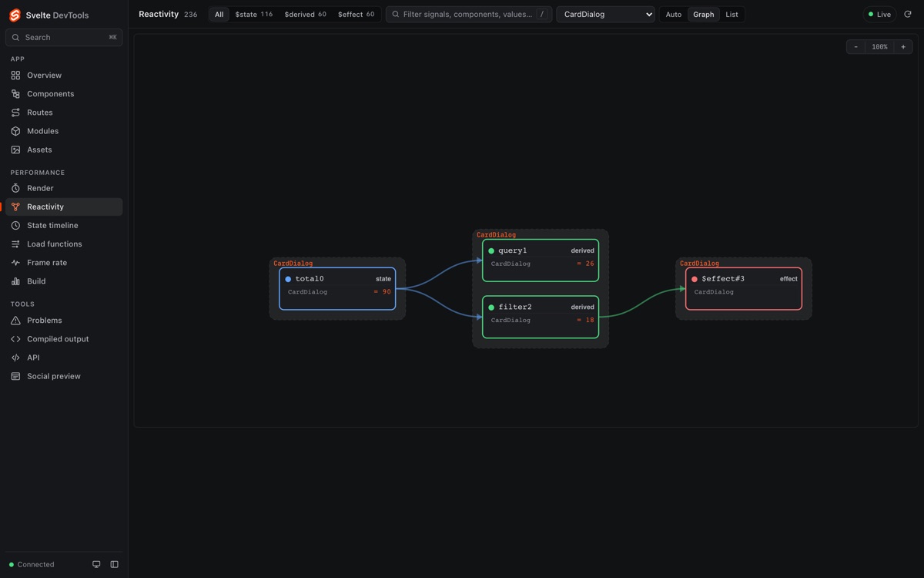Open the Routes section
The image size is (924, 578).
tap(64, 113)
